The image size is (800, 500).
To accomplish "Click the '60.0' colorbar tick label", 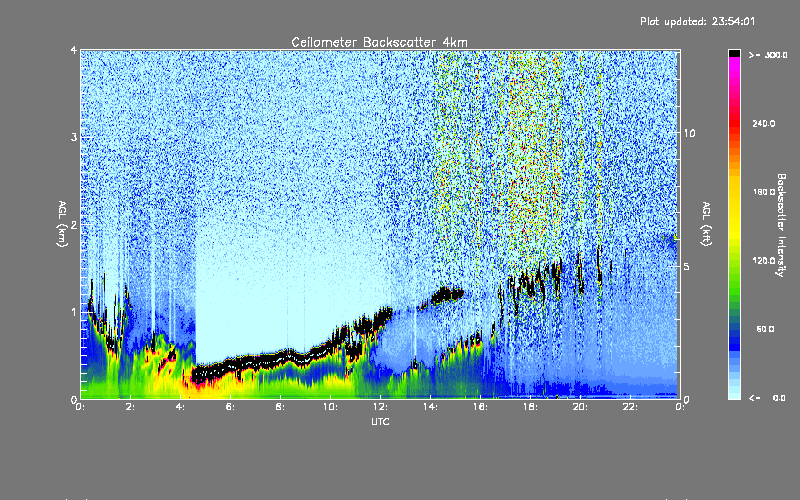I will 766,329.
